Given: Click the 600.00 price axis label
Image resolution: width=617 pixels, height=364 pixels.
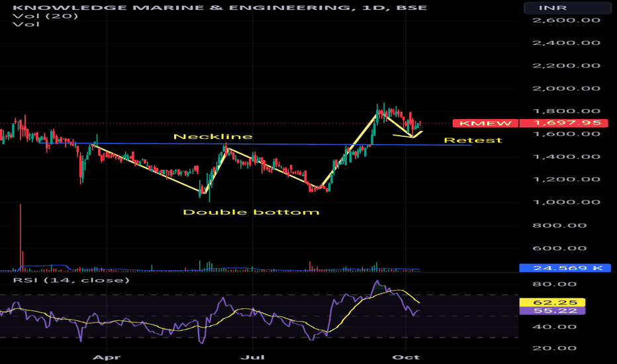Looking at the screenshot, I should (559, 248).
